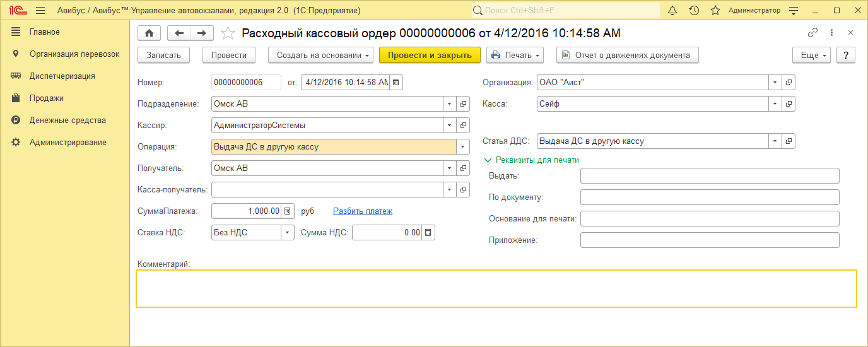Open calculator for СуммаПлатежа field
Viewport: 868px width, 347px height.
coord(288,211)
